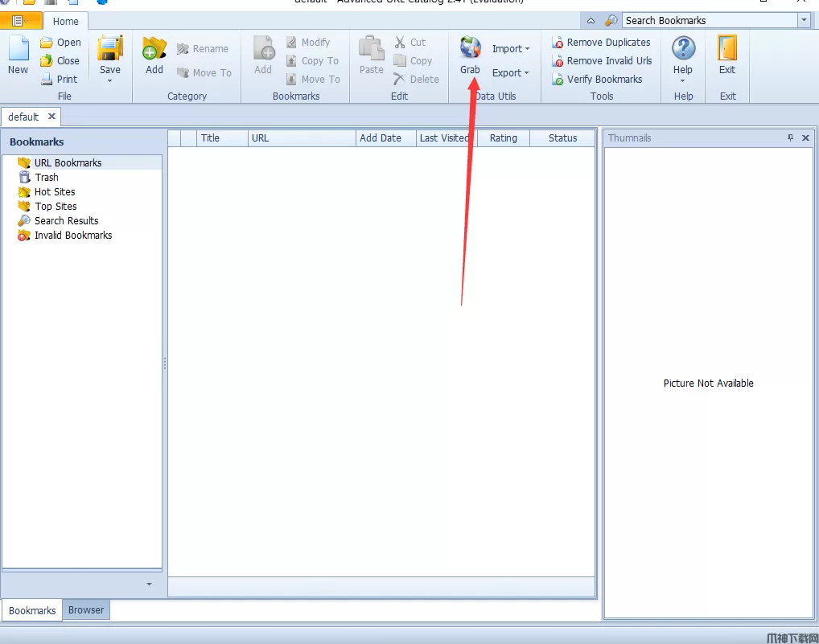Sort by Add Date column header
The width and height of the screenshot is (819, 644).
click(385, 138)
